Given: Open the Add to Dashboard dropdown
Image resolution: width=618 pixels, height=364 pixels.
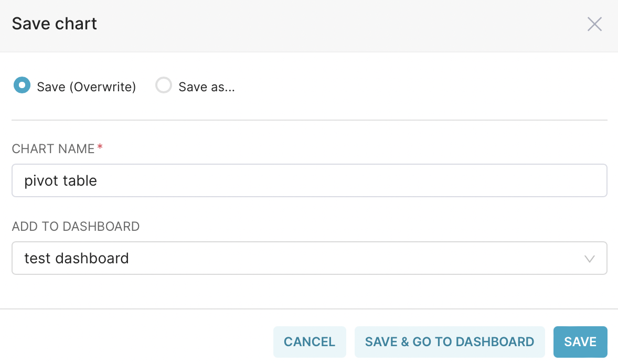Looking at the screenshot, I should click(309, 258).
